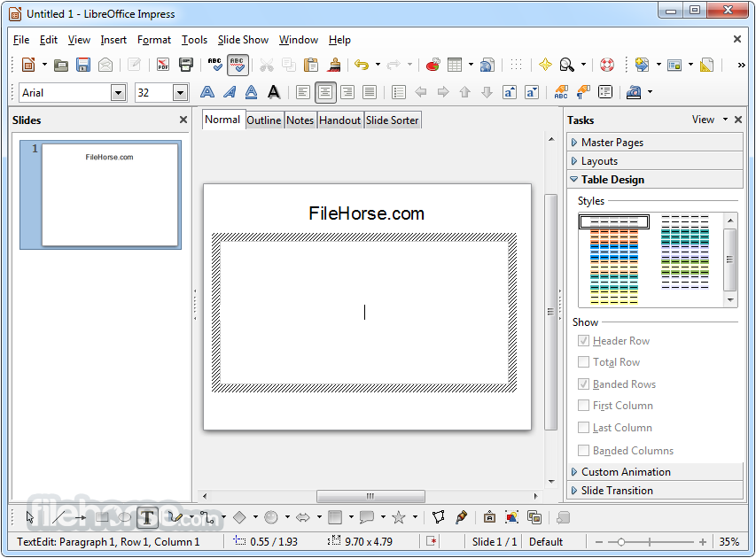Viewport: 756px width, 558px height.
Task: Toggle bullets on/off icon
Action: 398,92
